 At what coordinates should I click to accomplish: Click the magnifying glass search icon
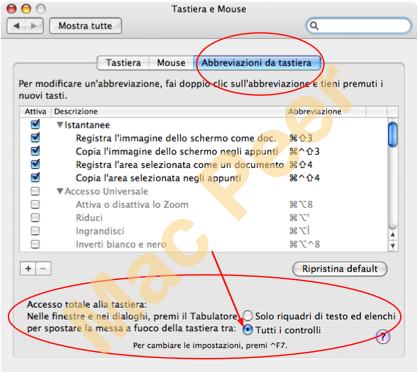pos(314,26)
